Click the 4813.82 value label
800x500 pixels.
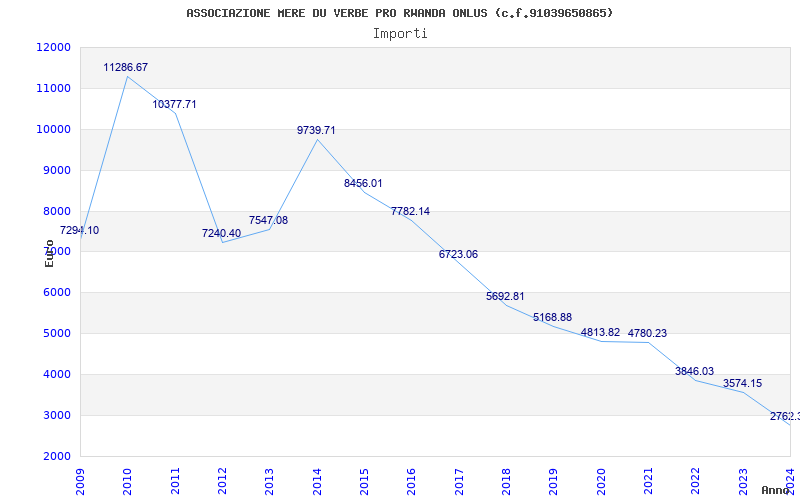(x=601, y=333)
